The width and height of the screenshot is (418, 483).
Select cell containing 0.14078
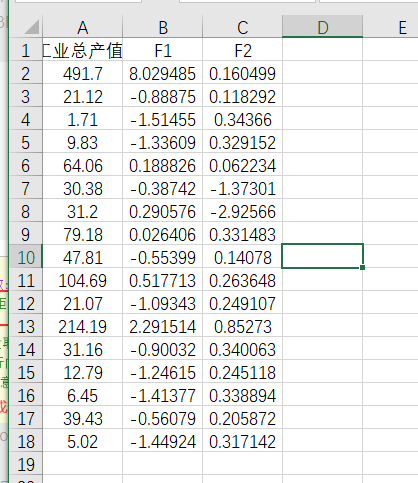(x=243, y=257)
